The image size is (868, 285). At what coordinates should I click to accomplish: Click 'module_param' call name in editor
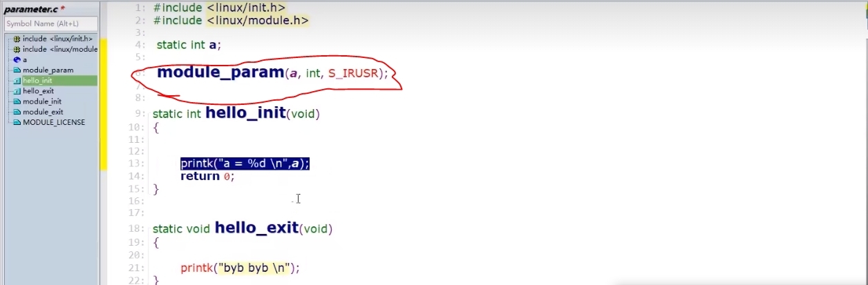(x=221, y=72)
